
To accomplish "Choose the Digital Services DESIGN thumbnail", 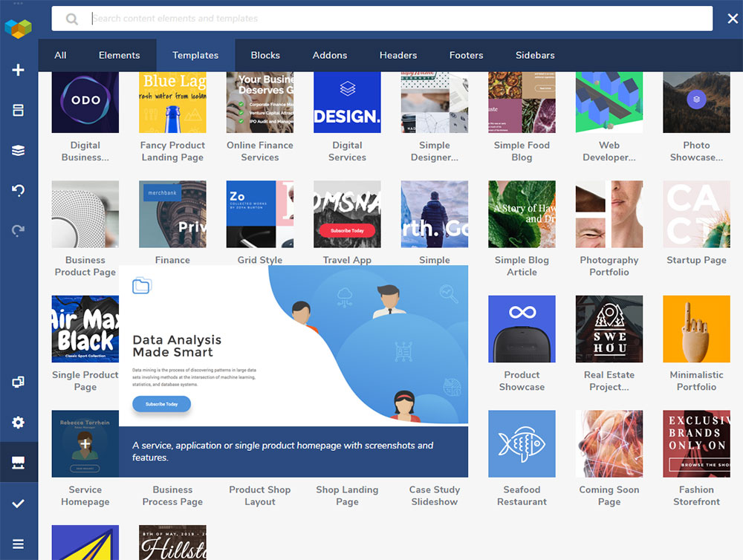I will [347, 102].
